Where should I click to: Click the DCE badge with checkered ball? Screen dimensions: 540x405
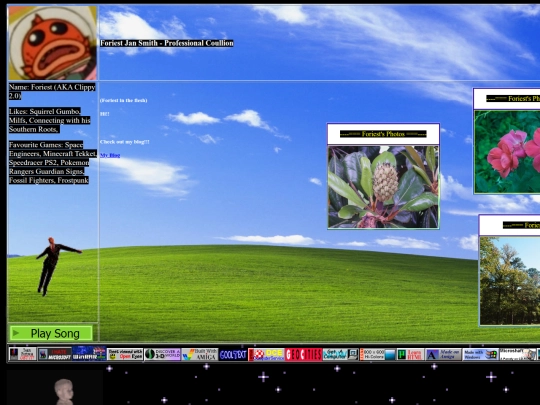tap(266, 354)
